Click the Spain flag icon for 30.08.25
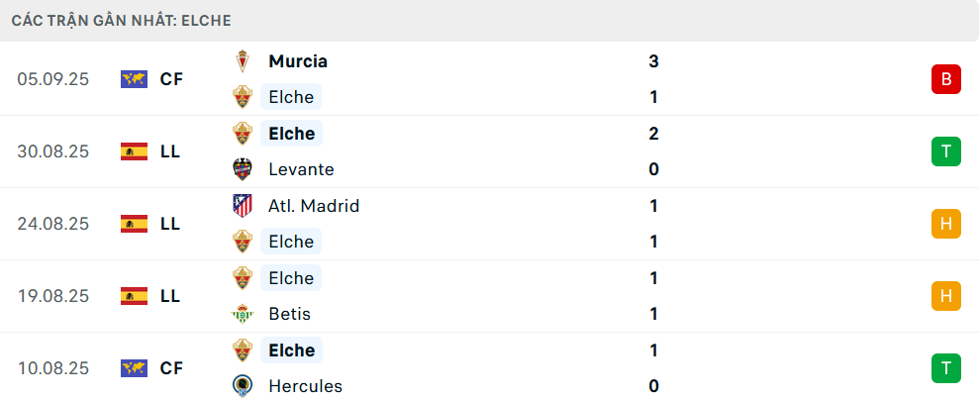 pyautogui.click(x=134, y=151)
